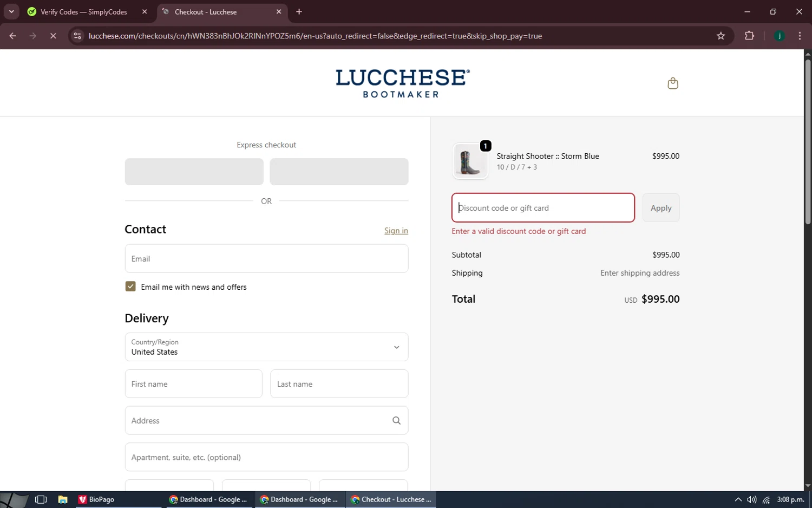Open Chrome three-dot menu

[x=800, y=36]
